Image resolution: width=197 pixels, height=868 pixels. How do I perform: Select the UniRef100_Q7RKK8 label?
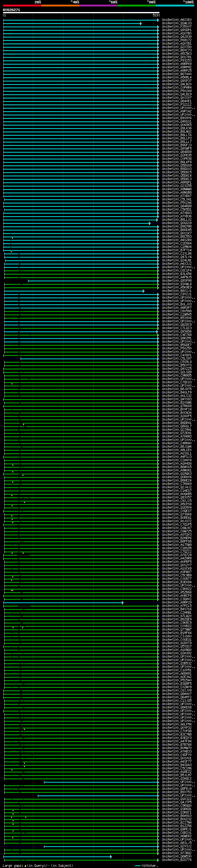tap(177, 406)
